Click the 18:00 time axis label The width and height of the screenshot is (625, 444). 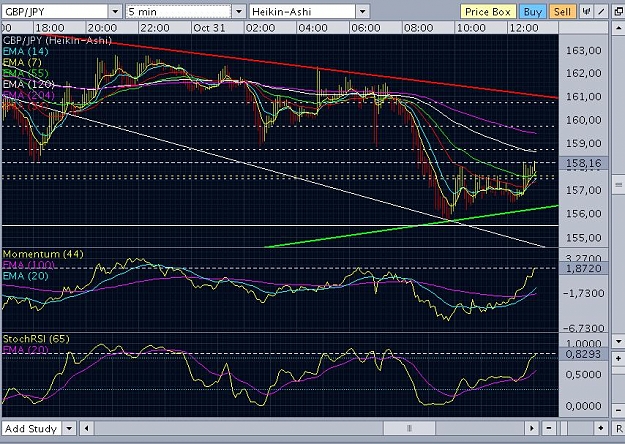[50, 28]
